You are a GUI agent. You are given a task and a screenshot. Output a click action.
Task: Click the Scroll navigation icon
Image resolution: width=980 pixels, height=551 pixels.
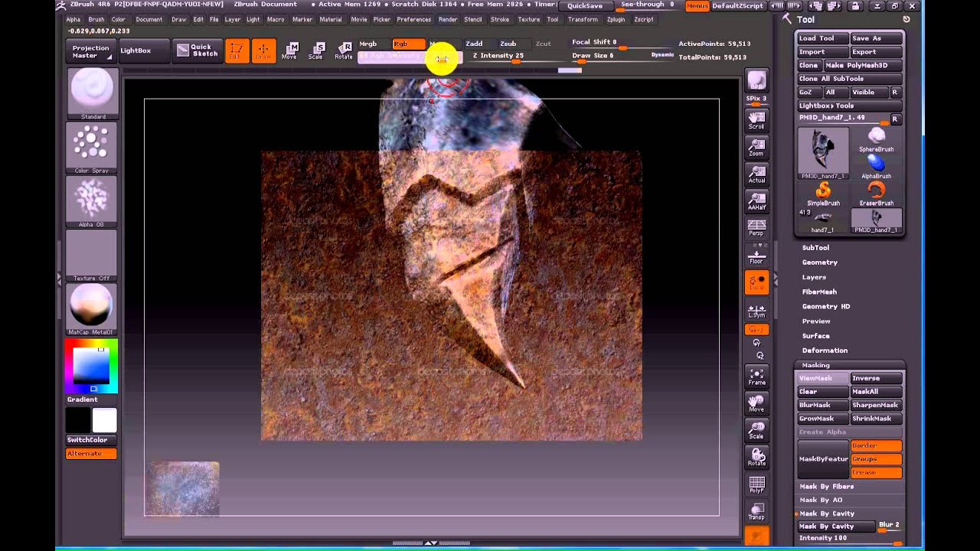[756, 120]
